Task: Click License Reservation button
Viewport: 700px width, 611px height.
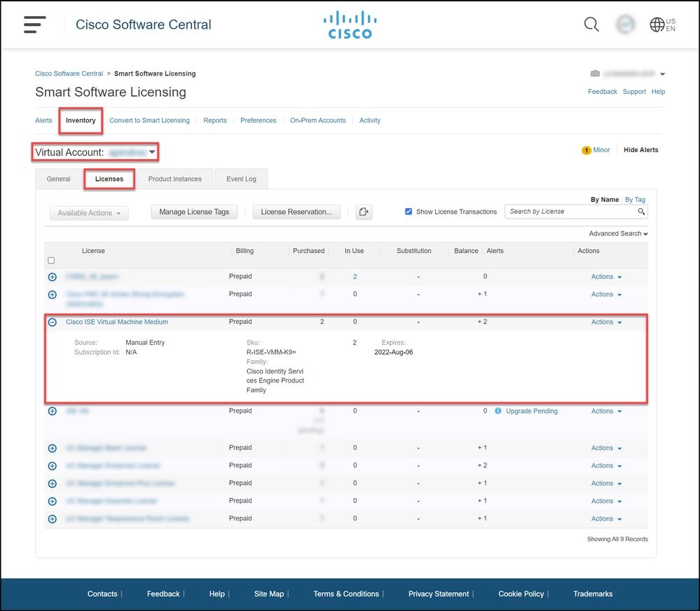Action: (x=296, y=212)
